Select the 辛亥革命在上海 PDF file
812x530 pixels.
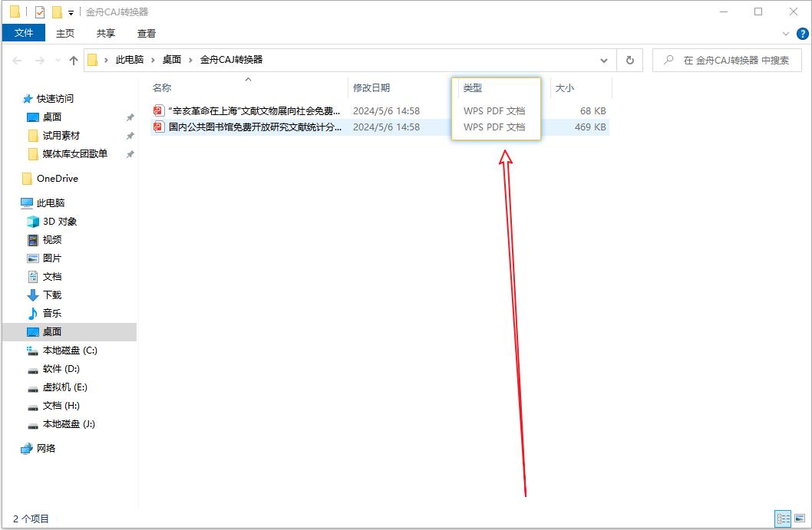[x=253, y=110]
